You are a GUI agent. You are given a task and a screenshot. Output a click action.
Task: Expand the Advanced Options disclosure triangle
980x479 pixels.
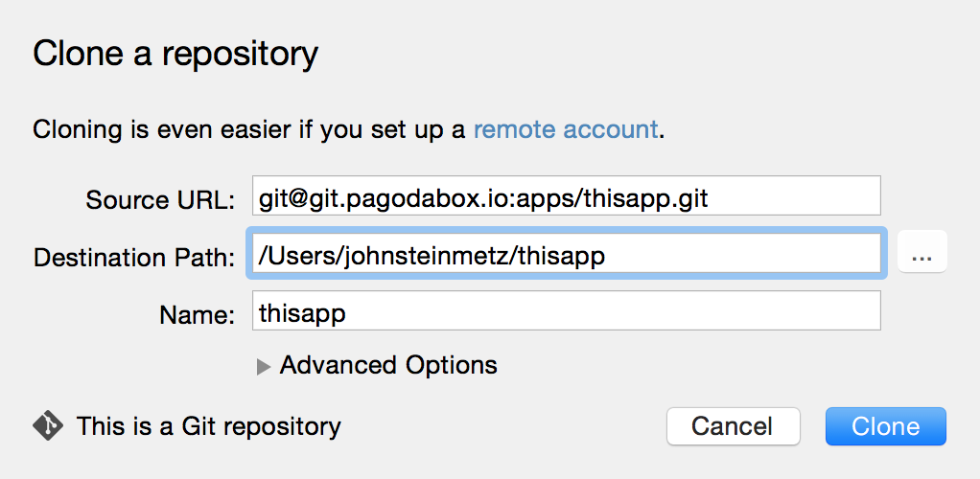point(263,367)
